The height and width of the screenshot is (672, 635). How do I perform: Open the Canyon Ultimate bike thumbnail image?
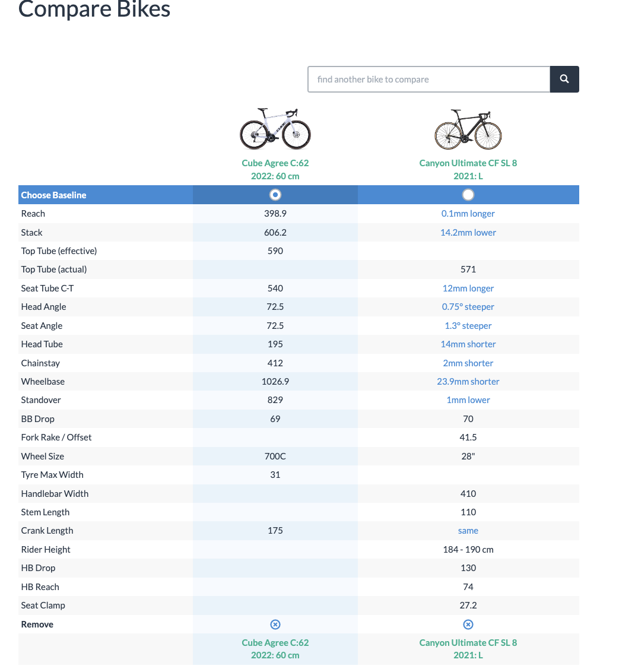[x=468, y=129]
